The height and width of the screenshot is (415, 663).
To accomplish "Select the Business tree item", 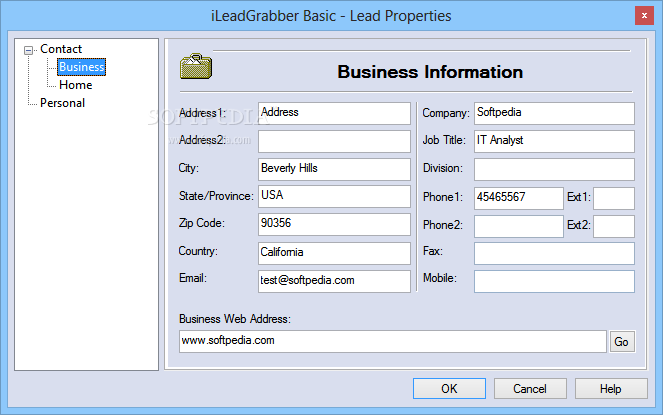I will 82,67.
